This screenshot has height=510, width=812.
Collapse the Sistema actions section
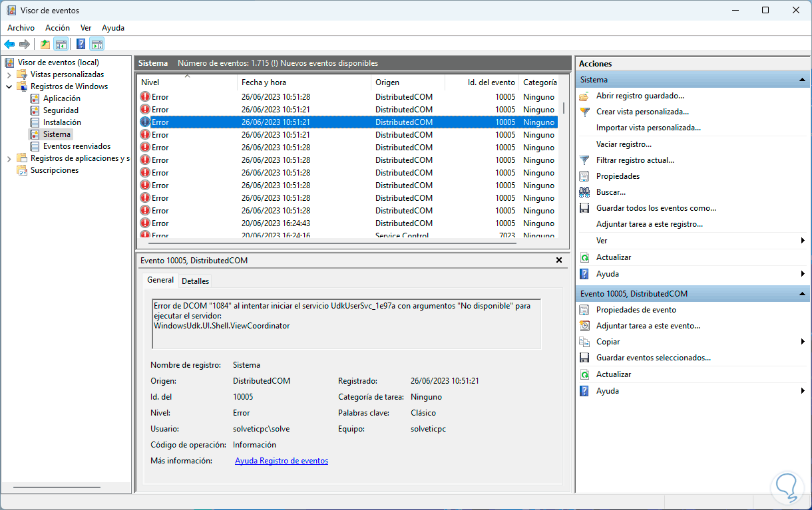pos(802,80)
